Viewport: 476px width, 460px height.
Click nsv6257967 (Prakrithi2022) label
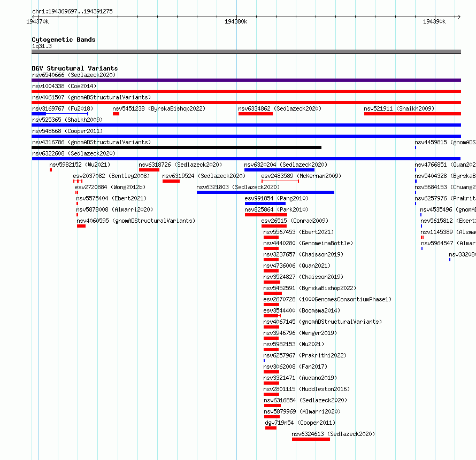click(x=305, y=355)
